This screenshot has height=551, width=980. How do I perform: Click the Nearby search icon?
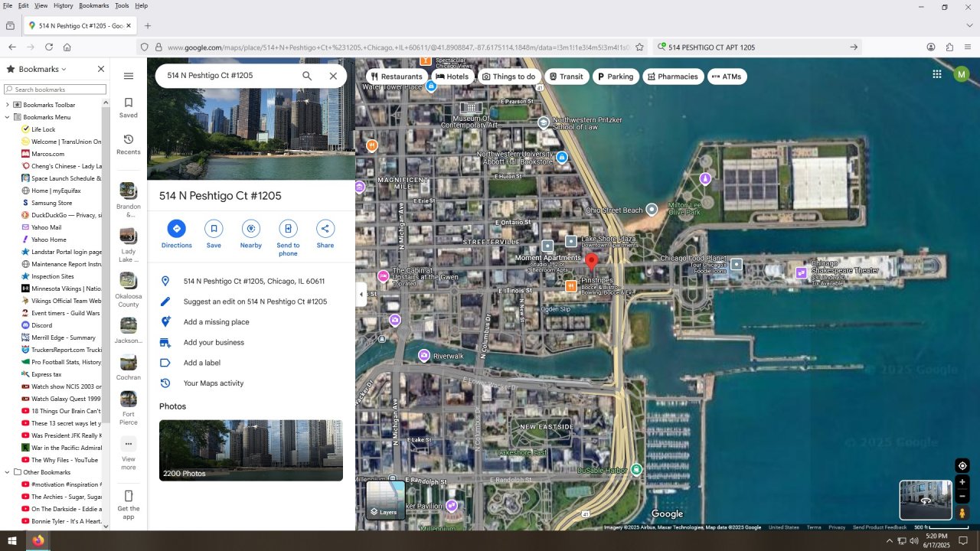click(x=251, y=229)
